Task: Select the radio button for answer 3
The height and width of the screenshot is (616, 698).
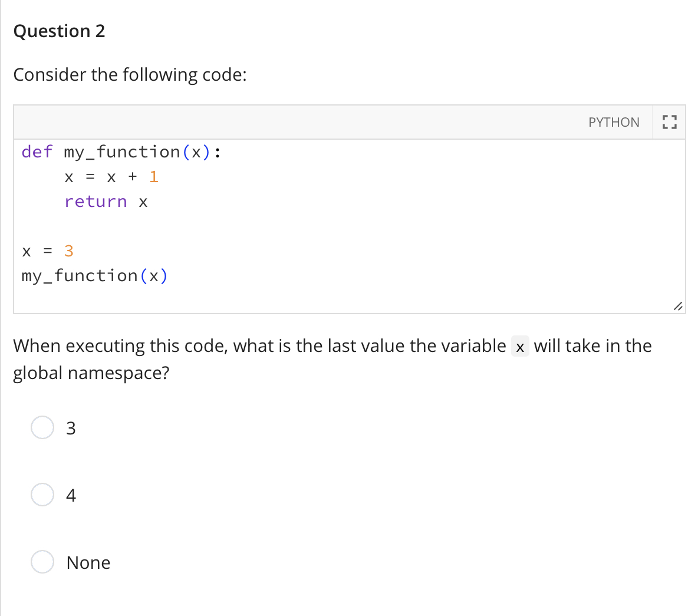Action: click(x=42, y=427)
